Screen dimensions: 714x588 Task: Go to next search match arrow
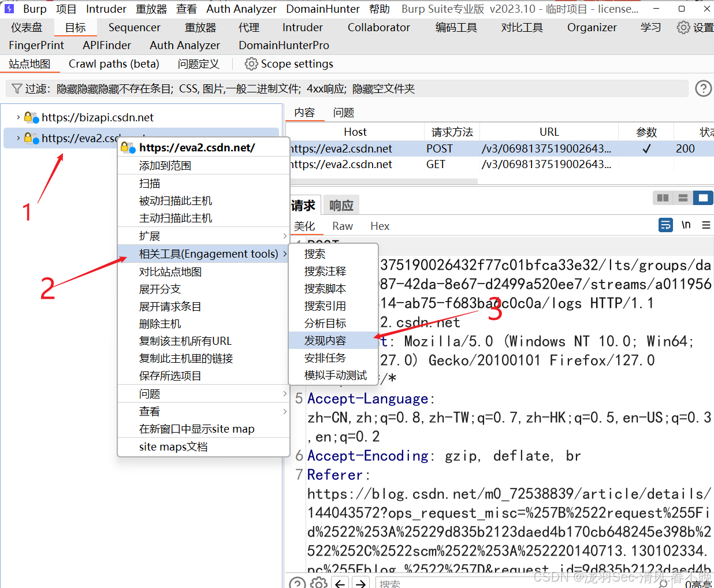(361, 583)
